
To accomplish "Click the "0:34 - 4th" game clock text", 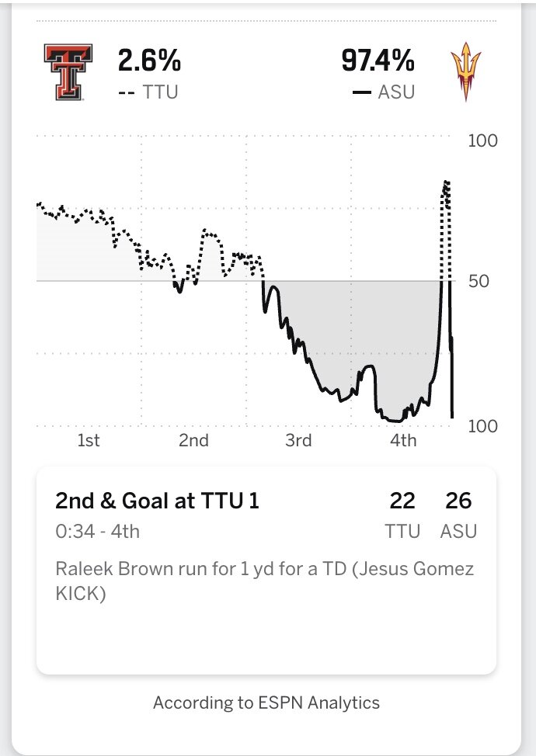I will 98,532.
